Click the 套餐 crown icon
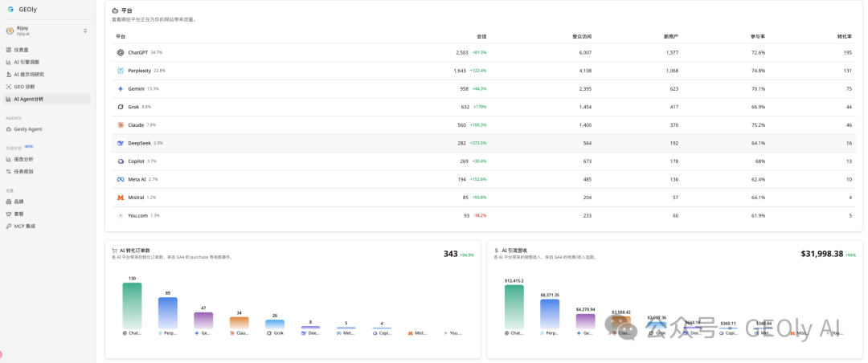The height and width of the screenshot is (363, 868). pos(9,214)
